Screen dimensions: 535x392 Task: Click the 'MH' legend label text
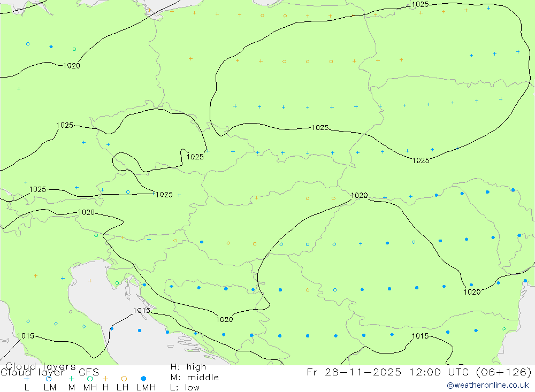click(x=90, y=388)
